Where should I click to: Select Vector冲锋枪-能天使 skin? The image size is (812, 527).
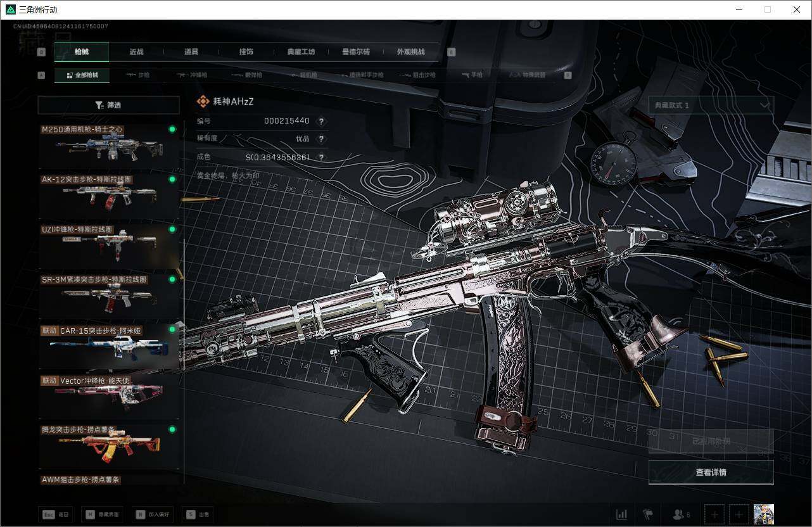tap(109, 397)
